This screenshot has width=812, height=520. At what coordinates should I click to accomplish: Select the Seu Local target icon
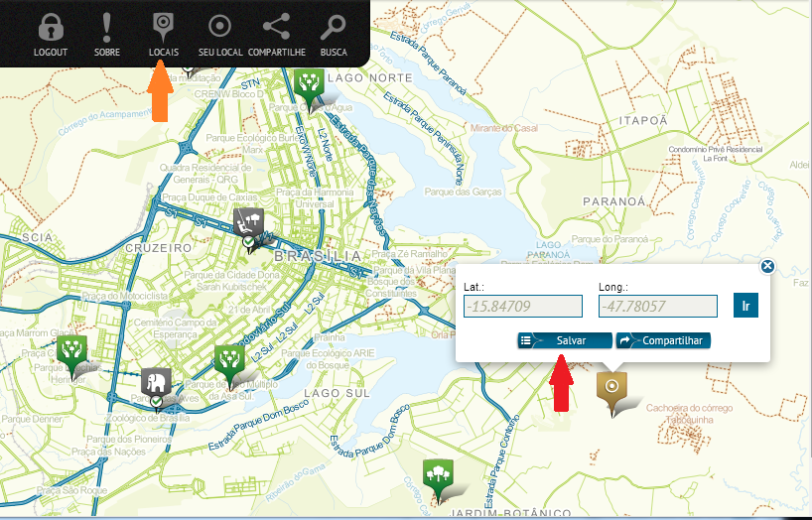pyautogui.click(x=220, y=27)
